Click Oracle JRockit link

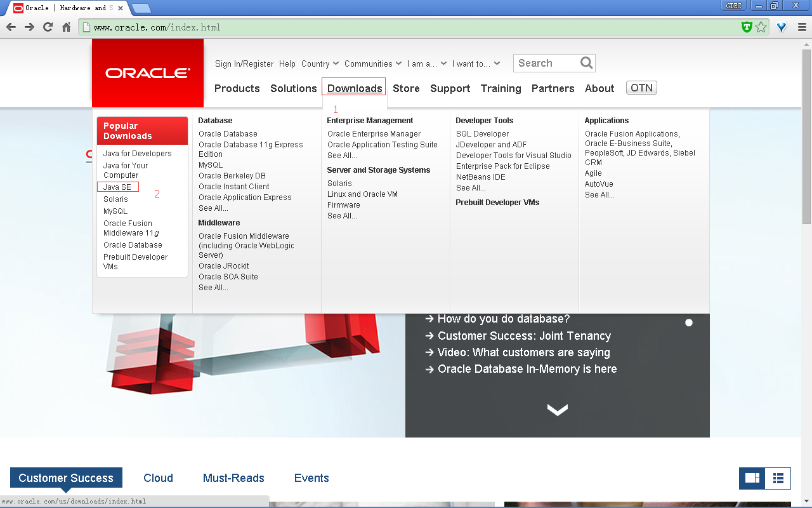tap(224, 266)
